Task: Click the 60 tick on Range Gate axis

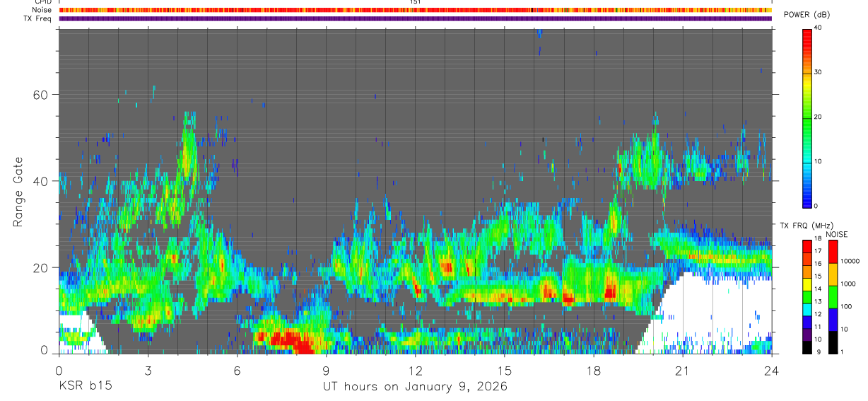Action: pos(42,95)
